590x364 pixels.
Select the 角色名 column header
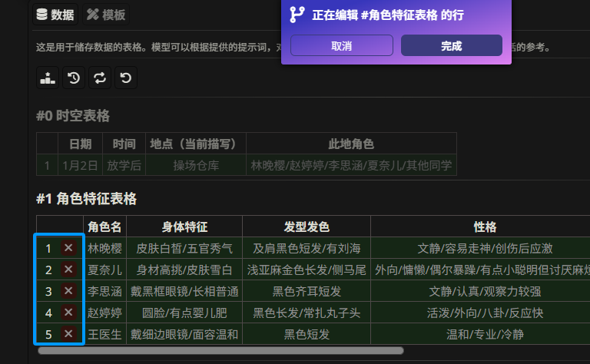(x=104, y=227)
